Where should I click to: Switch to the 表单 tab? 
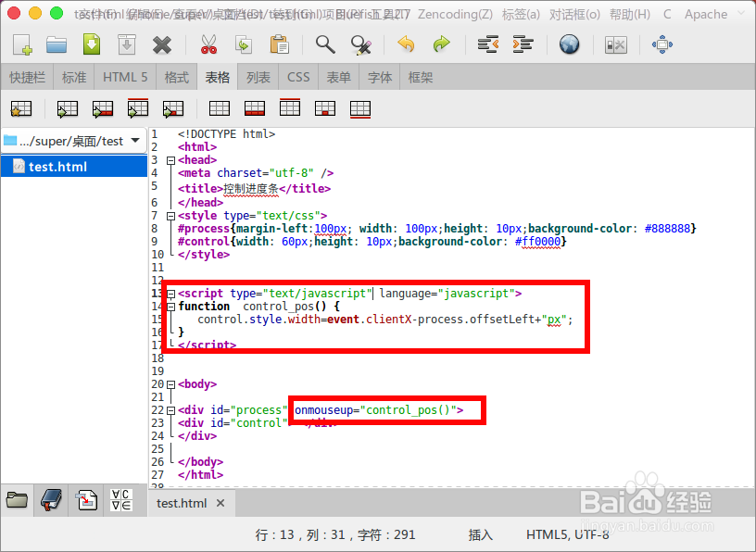(x=338, y=77)
